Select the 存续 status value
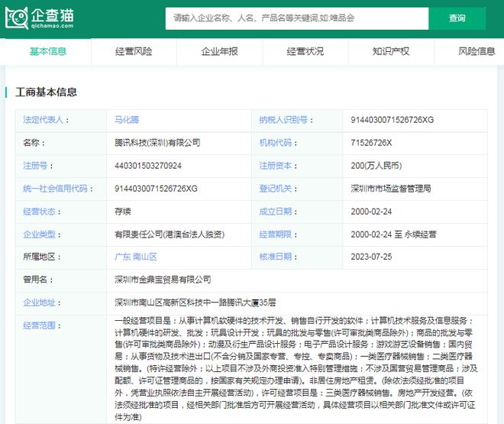The image size is (504, 424). click(x=123, y=212)
